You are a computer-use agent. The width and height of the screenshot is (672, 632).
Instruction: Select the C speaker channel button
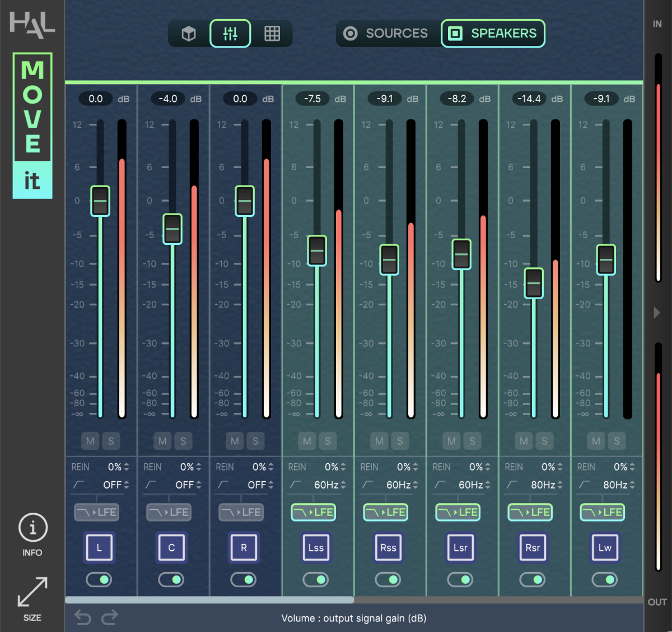(171, 547)
